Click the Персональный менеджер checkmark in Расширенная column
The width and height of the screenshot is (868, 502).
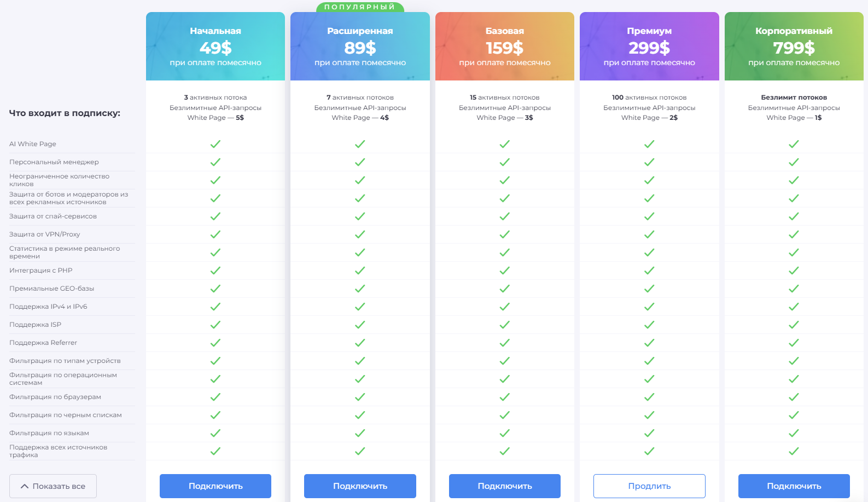coord(360,162)
